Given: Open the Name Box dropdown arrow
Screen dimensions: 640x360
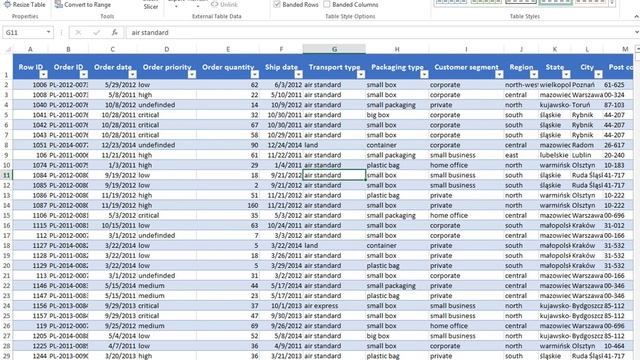Looking at the screenshot, I should pos(49,32).
